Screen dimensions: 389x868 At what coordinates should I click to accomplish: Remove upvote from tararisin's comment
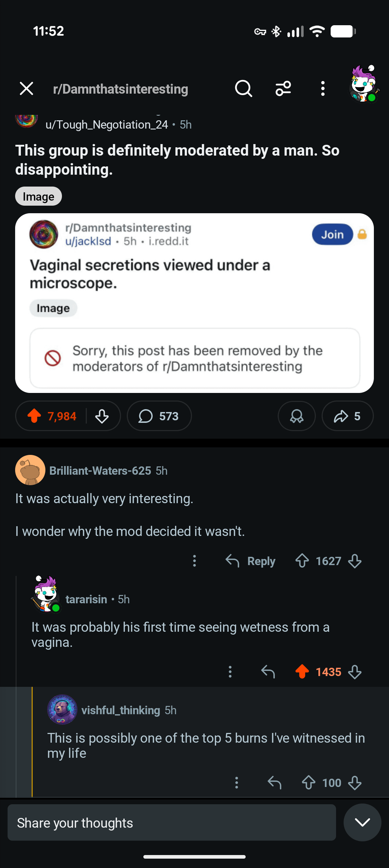tap(302, 672)
